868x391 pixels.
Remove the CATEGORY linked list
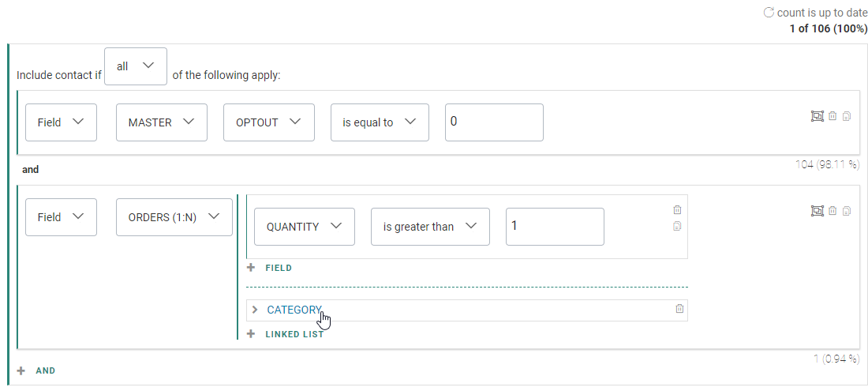click(679, 309)
